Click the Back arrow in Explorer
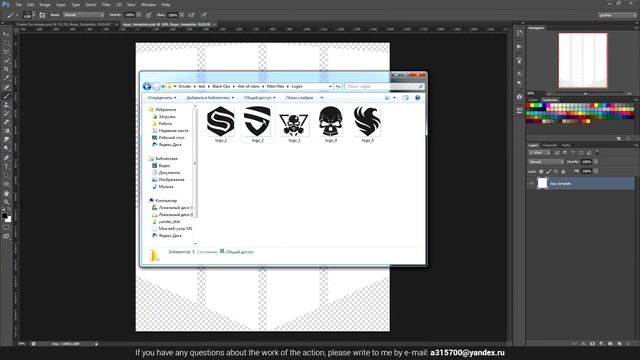The height and width of the screenshot is (360, 640). [x=147, y=86]
